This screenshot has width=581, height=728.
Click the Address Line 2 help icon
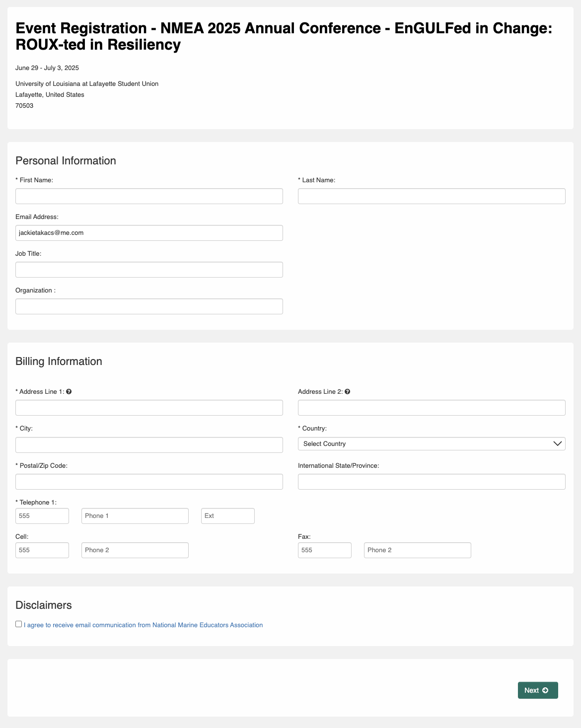click(347, 392)
